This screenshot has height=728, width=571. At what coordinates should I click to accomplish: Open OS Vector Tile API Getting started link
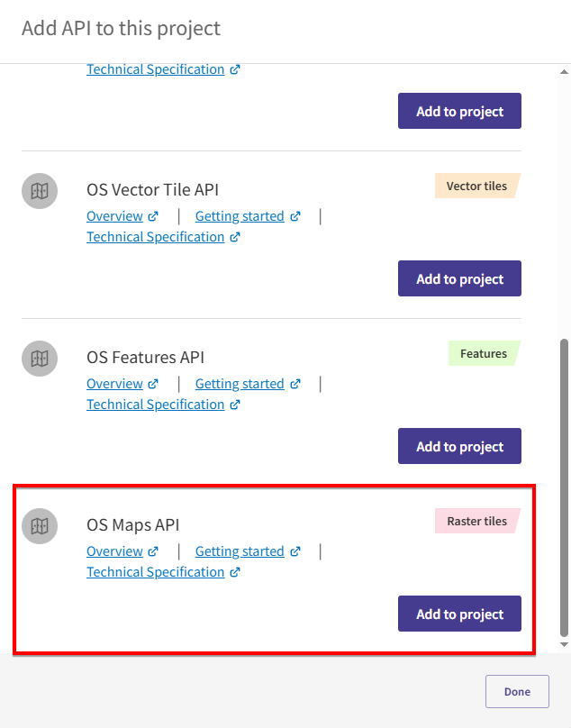click(x=240, y=216)
